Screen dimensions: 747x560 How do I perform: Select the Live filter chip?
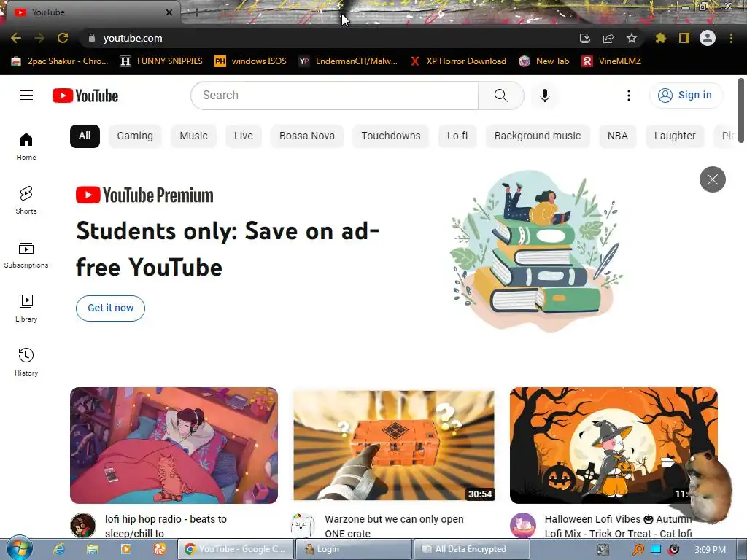pos(244,136)
